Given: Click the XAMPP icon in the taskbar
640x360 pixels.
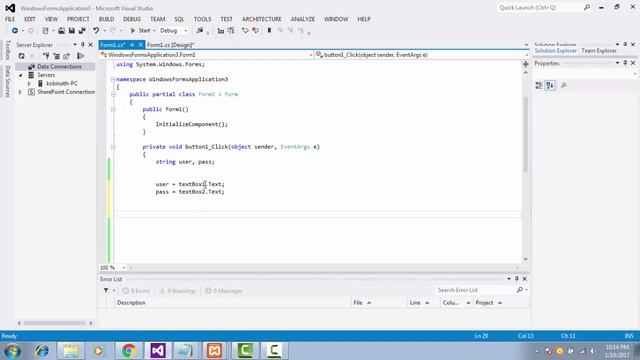Looking at the screenshot, I should pos(215,351).
